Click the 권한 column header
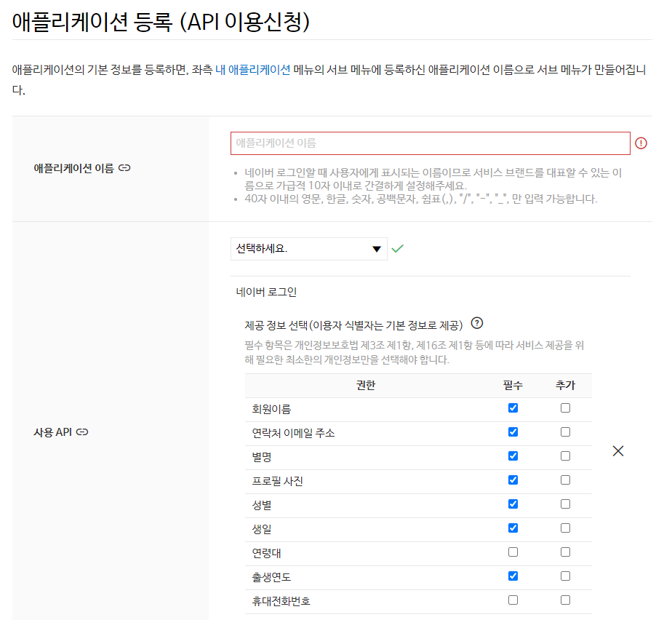Screen dimensions: 672x620 (x=366, y=386)
